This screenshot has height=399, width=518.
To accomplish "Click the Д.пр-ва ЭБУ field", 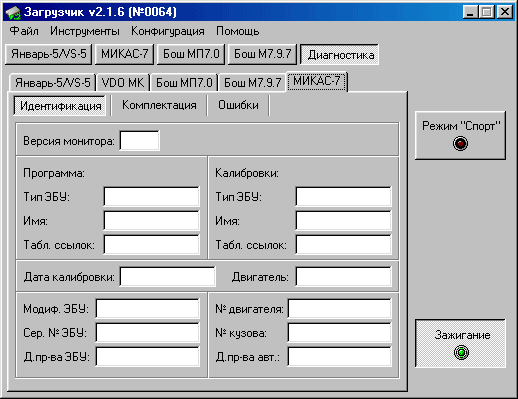I will (x=148, y=356).
